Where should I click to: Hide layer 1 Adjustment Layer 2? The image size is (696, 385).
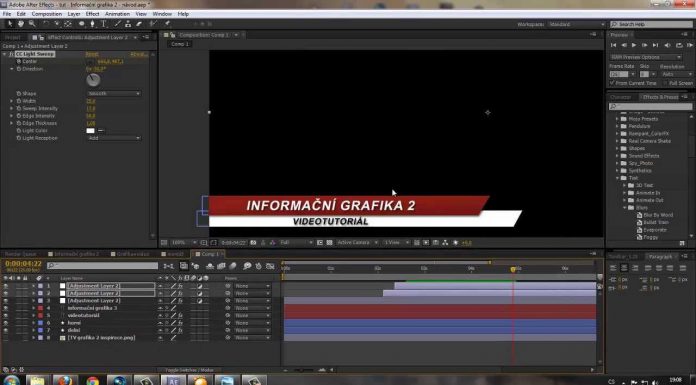(5, 286)
